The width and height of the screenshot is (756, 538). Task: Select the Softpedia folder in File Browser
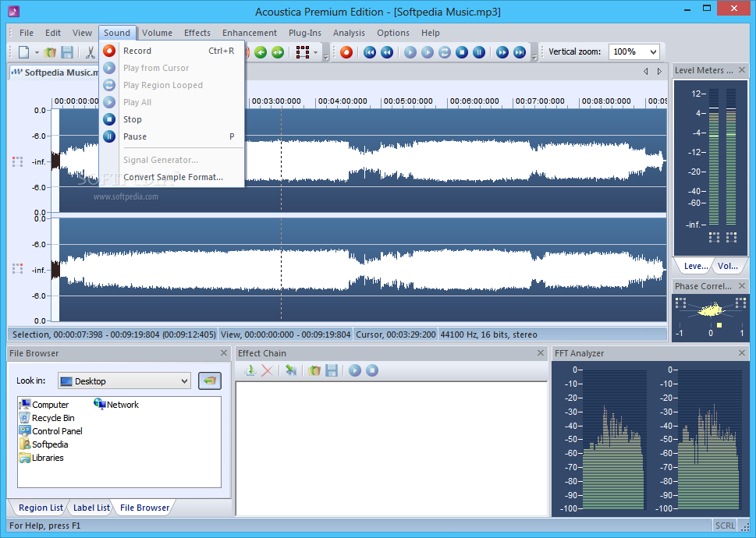click(x=44, y=444)
